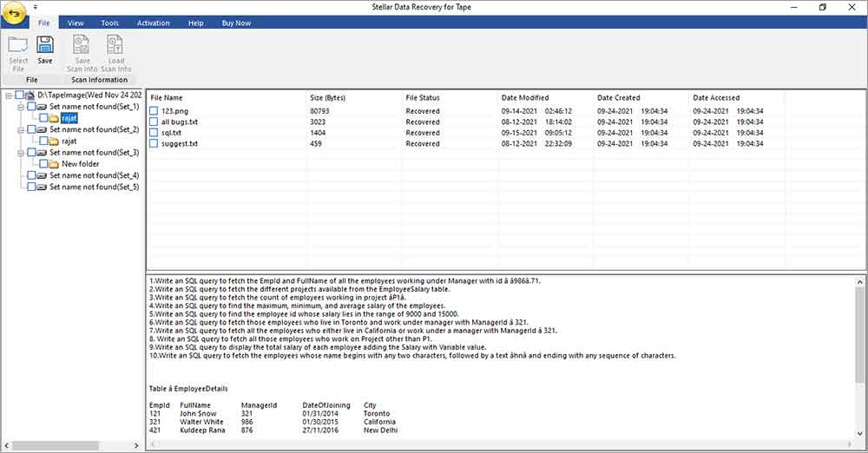
Task: Click the New folder icon in tree
Action: [53, 164]
